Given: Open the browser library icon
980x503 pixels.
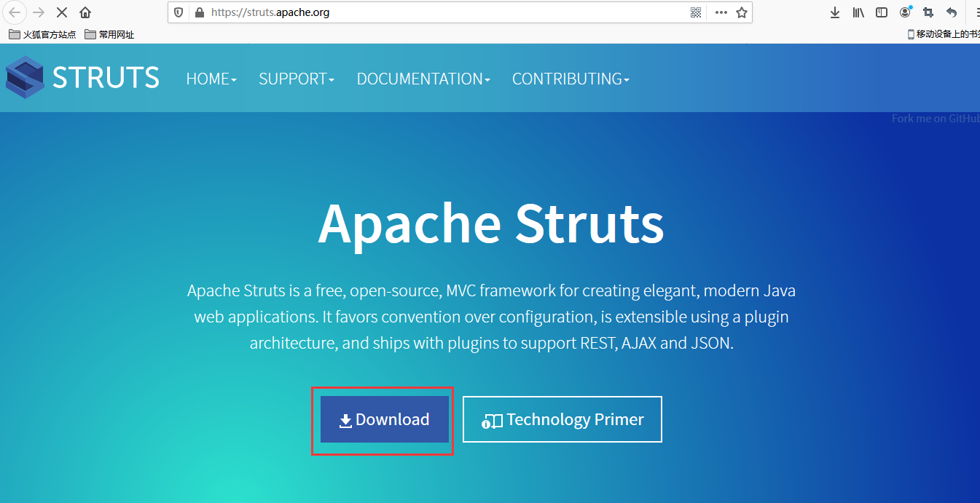Looking at the screenshot, I should pyautogui.click(x=858, y=12).
